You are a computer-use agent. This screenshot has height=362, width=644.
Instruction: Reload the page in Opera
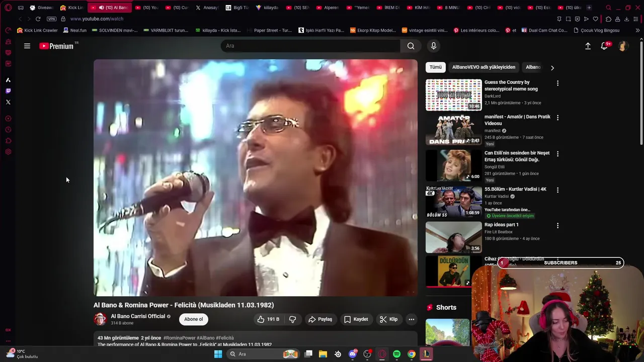(x=38, y=19)
